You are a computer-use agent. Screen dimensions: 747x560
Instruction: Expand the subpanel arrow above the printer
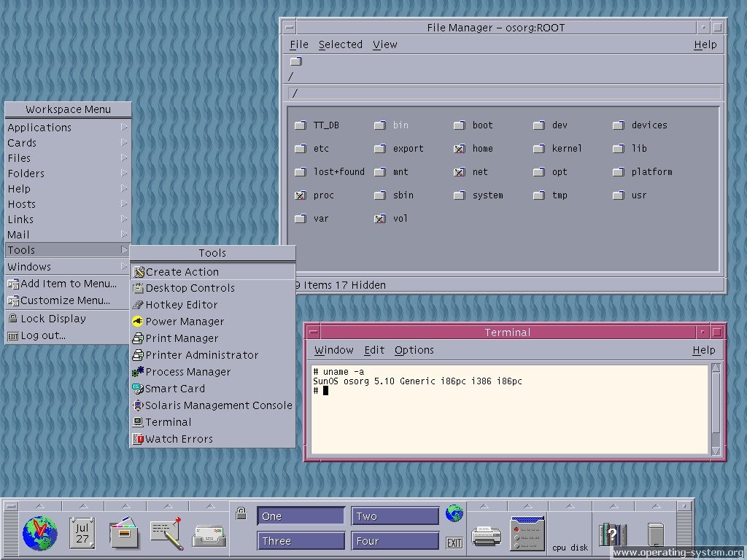pyautogui.click(x=487, y=505)
